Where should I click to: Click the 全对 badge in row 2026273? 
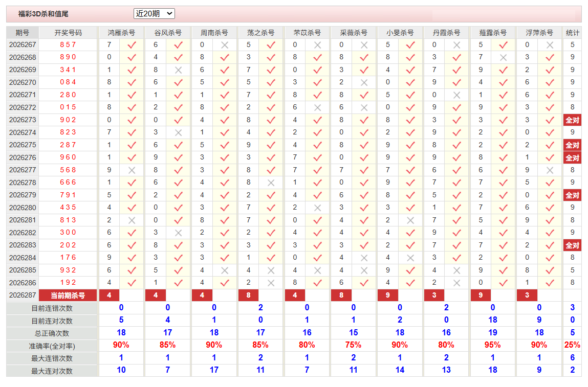tap(572, 120)
